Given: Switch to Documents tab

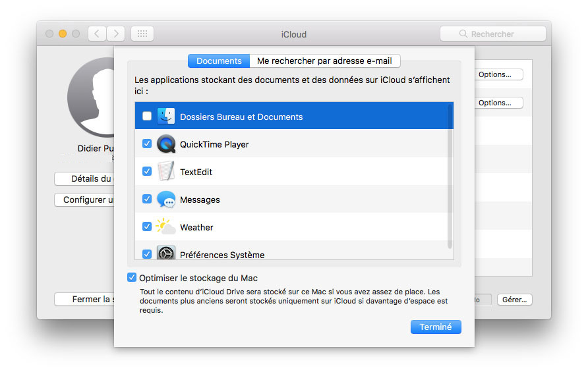Looking at the screenshot, I should click(219, 61).
